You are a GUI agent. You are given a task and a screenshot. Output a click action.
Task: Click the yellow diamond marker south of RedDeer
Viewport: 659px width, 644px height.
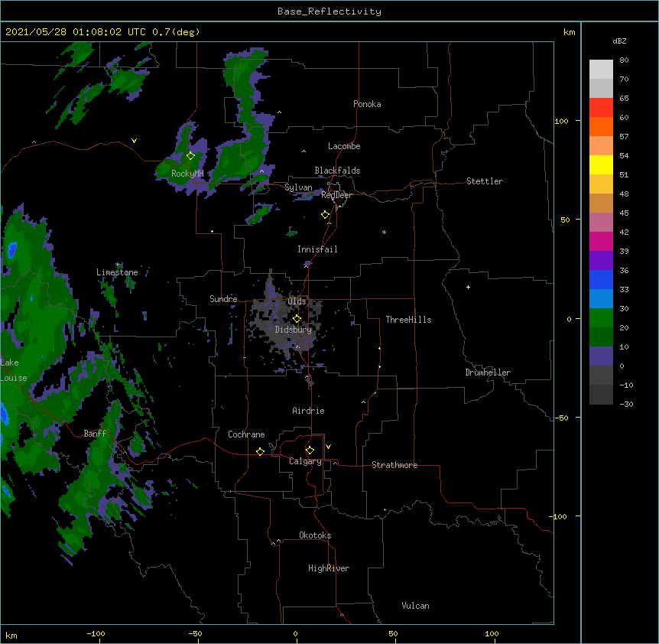tap(326, 215)
